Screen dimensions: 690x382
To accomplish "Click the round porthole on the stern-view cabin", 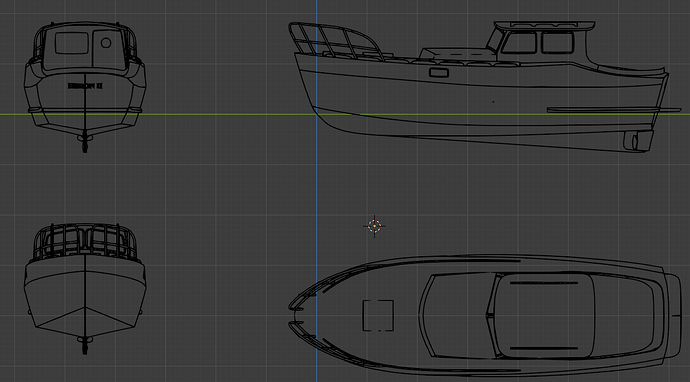I will click(106, 43).
